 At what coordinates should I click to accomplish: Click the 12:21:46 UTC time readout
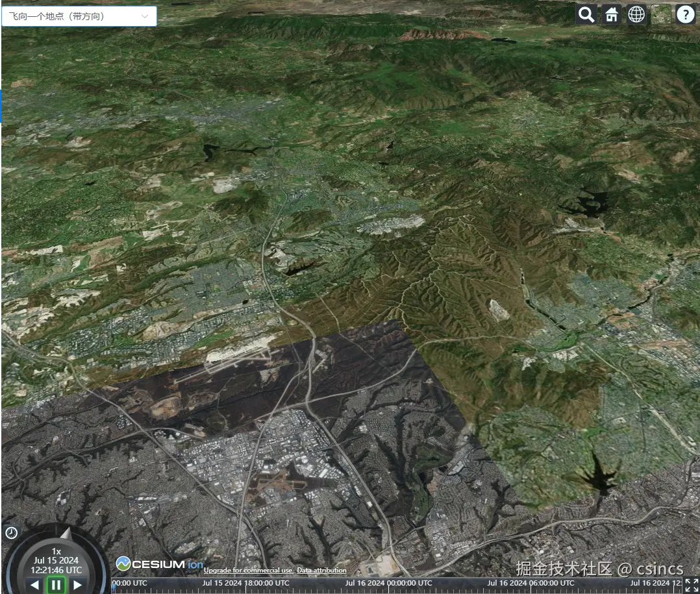point(56,570)
